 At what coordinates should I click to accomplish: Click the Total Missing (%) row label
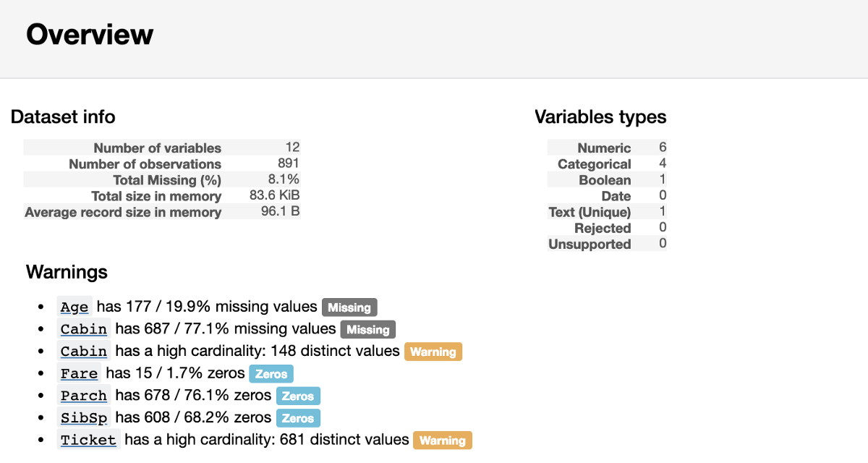tap(167, 180)
